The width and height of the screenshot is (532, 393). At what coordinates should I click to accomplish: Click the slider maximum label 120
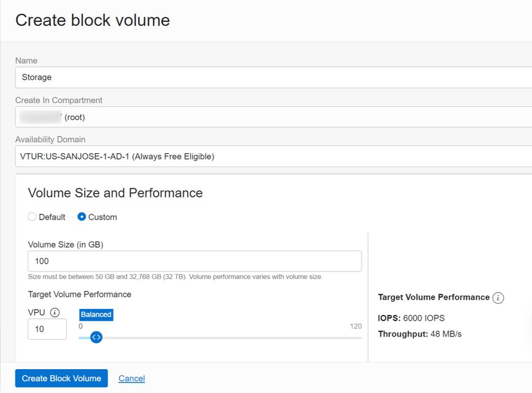[x=356, y=326]
